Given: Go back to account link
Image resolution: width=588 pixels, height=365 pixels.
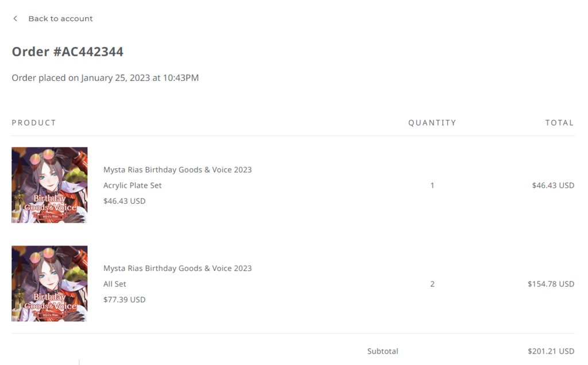Looking at the screenshot, I should (x=60, y=18).
